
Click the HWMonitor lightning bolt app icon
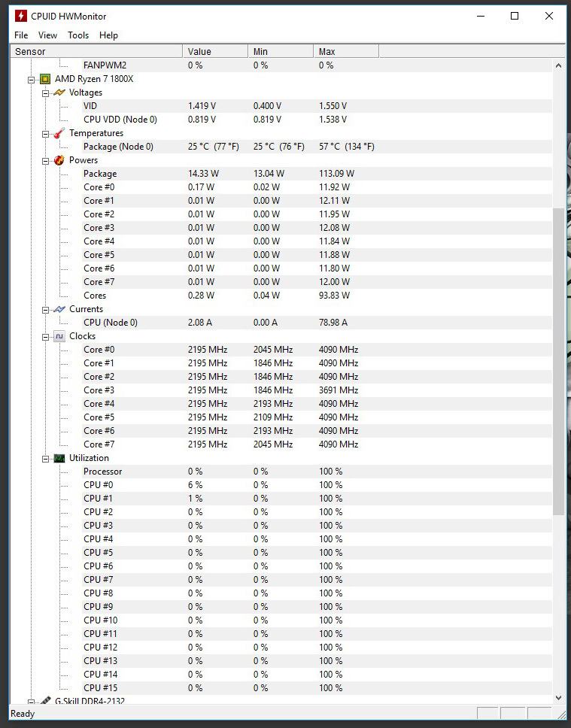coord(20,16)
